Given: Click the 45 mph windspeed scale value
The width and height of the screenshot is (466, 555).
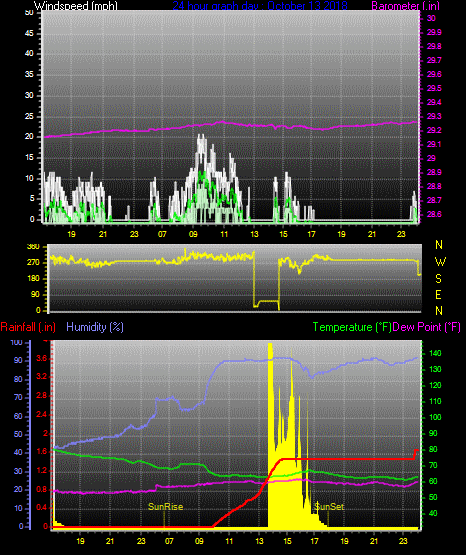Looking at the screenshot, I should coord(29,33).
